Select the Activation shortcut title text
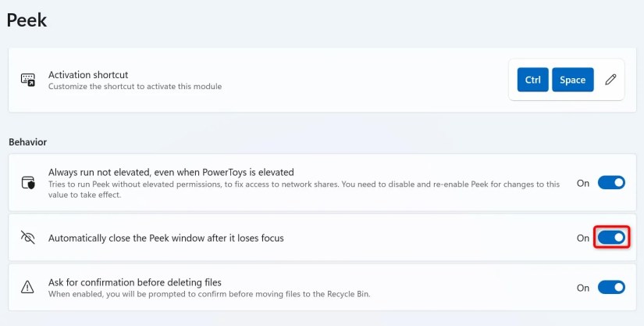Screen dimensions: 644x326 click(88, 75)
